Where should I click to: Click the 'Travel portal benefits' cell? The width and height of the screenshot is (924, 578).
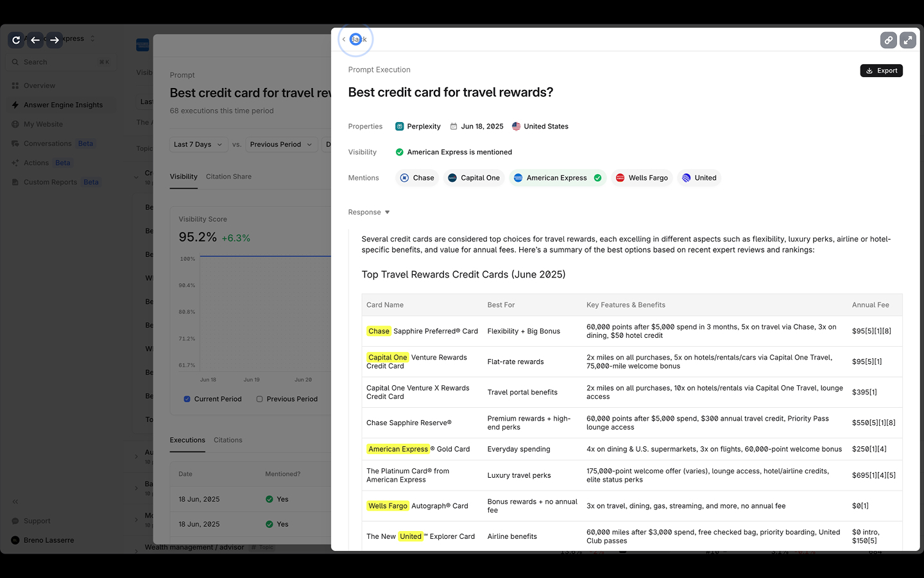pos(522,392)
